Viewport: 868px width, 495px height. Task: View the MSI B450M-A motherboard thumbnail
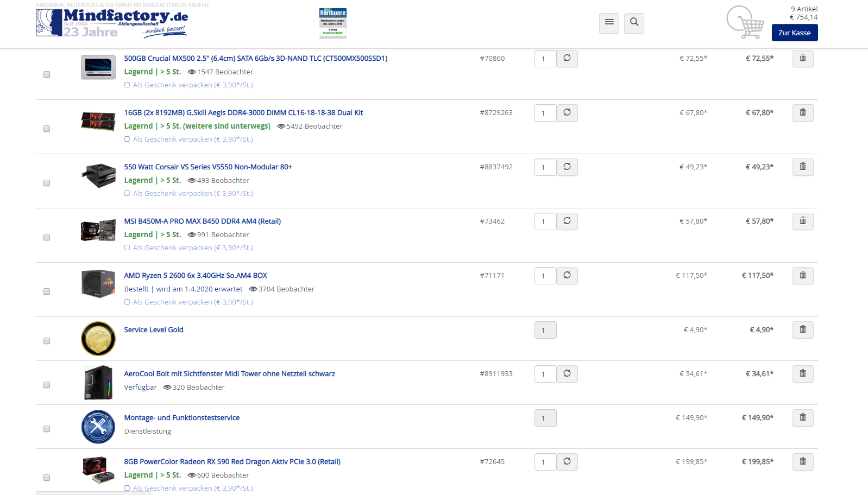point(98,230)
